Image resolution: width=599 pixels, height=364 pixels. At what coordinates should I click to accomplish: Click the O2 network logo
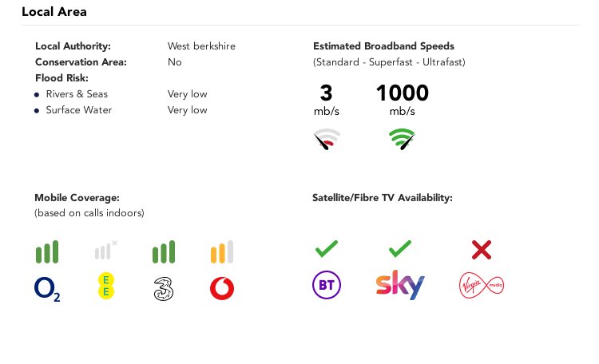[47, 289]
